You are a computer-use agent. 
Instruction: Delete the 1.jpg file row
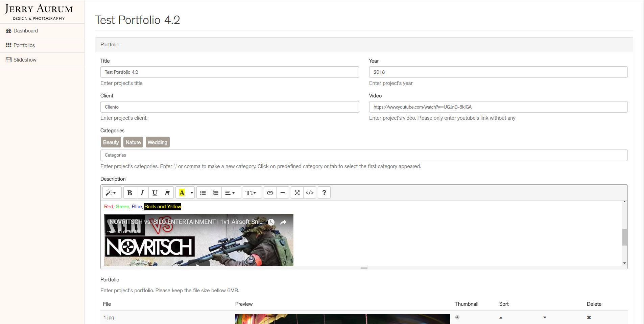pyautogui.click(x=589, y=318)
